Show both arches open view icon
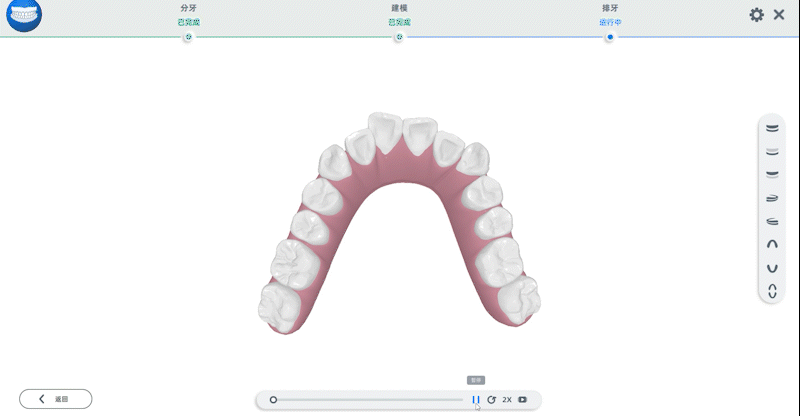Viewport: 800px width, 416px height. coord(772,291)
